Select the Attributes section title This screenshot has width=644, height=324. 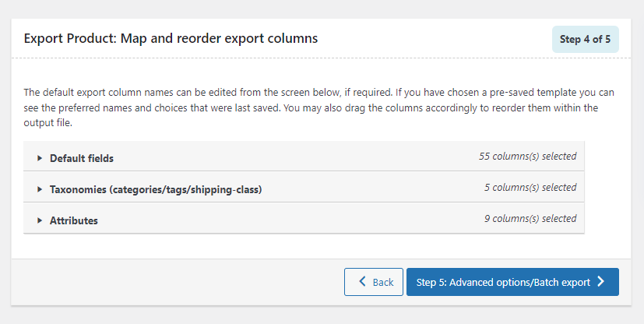[x=74, y=220]
